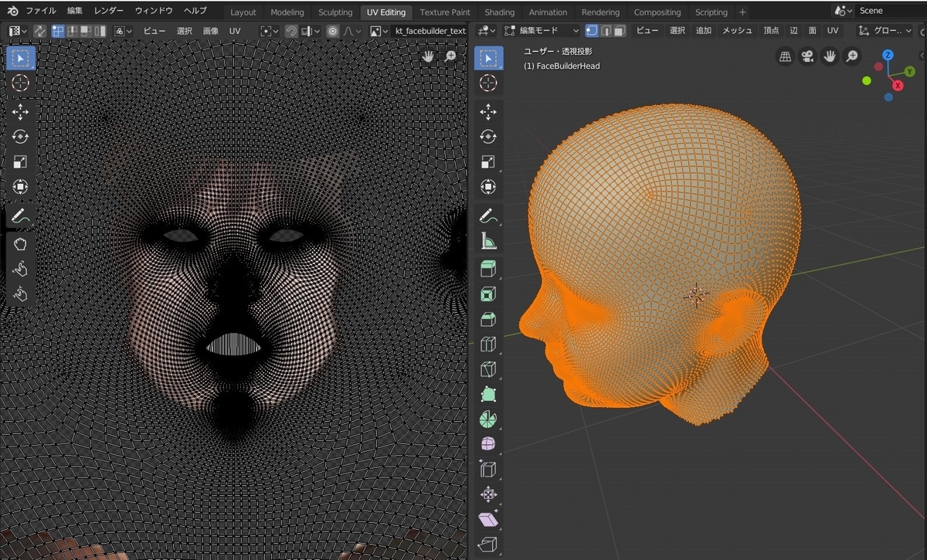The image size is (927, 560).
Task: Open the メッシュ menu in 3D viewport
Action: pos(737,31)
